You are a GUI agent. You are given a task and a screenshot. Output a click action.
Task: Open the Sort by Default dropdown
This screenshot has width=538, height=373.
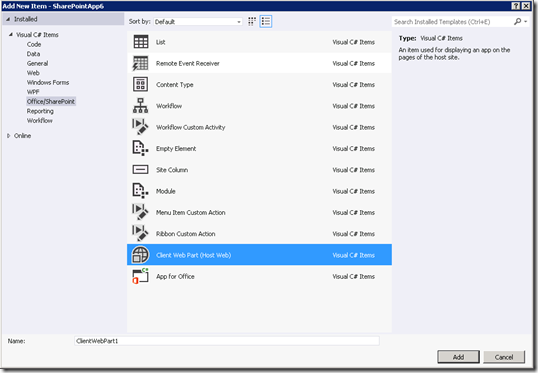198,22
